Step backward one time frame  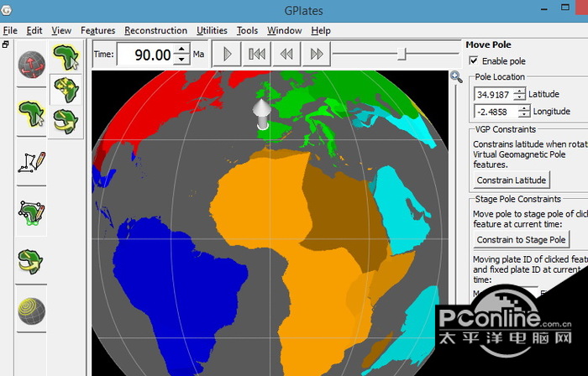pos(286,55)
